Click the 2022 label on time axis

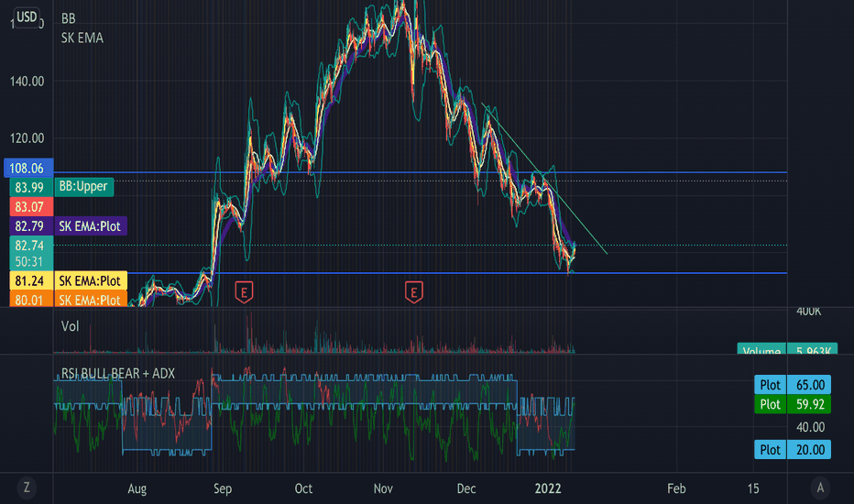pos(548,488)
